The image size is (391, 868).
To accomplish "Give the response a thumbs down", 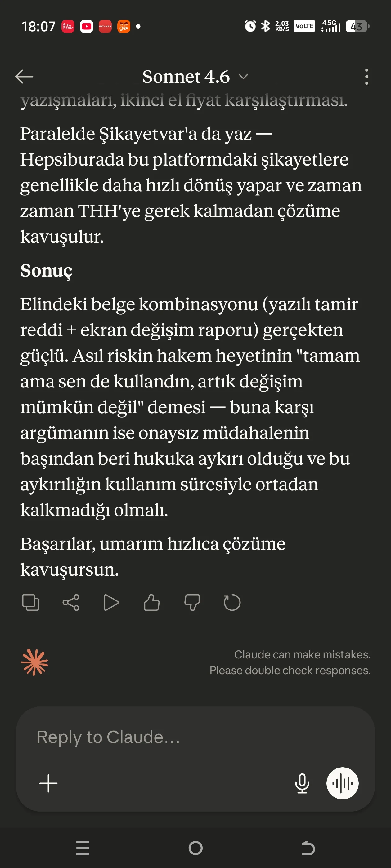I will point(192,602).
